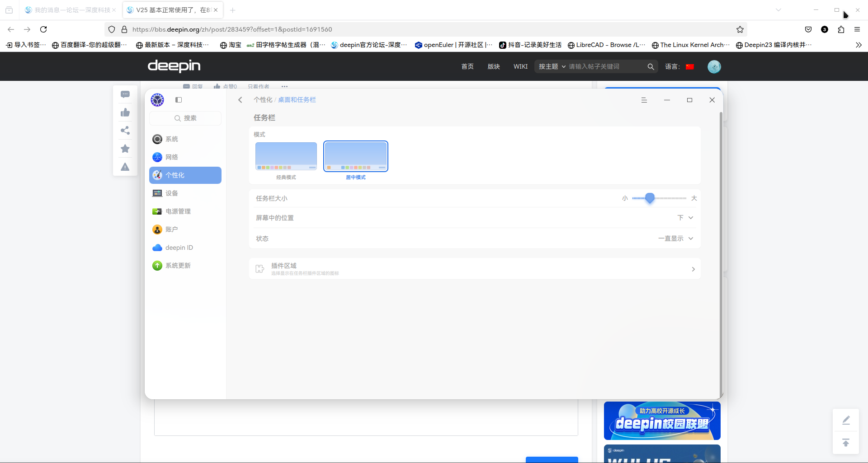Click the forum keyword search input field
This screenshot has height=463, width=868.
click(606, 67)
